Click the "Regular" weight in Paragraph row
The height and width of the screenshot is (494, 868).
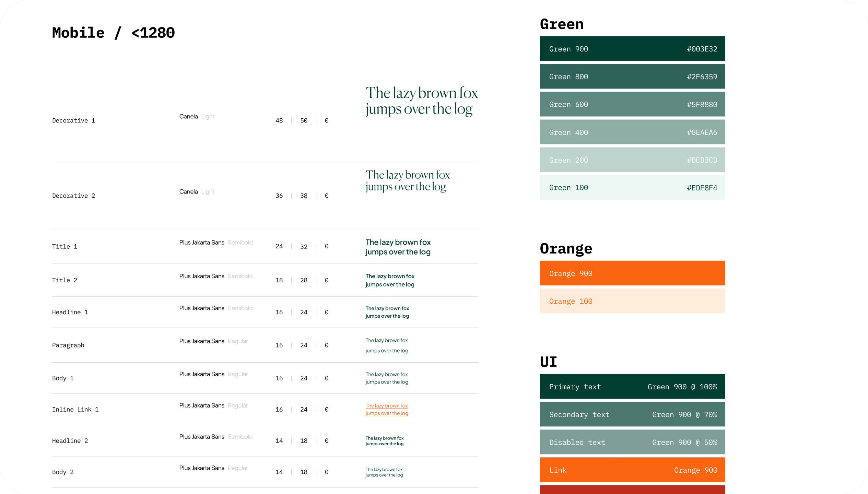tap(238, 341)
